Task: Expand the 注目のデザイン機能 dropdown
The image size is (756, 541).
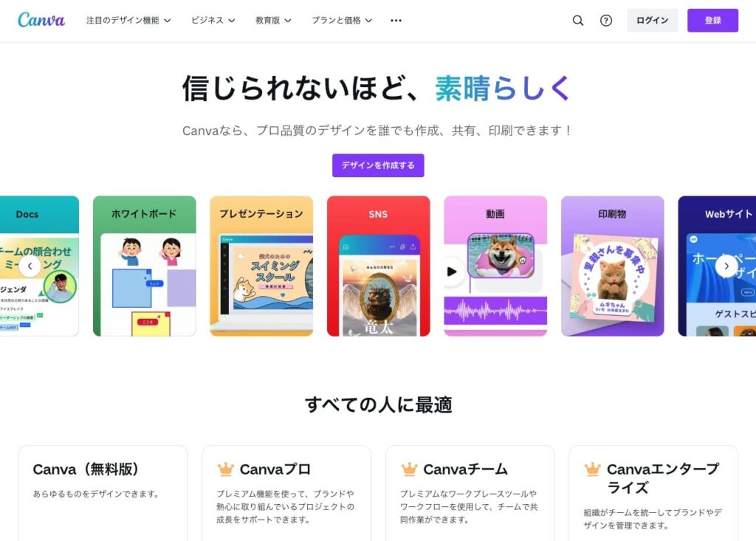Action: (x=128, y=20)
